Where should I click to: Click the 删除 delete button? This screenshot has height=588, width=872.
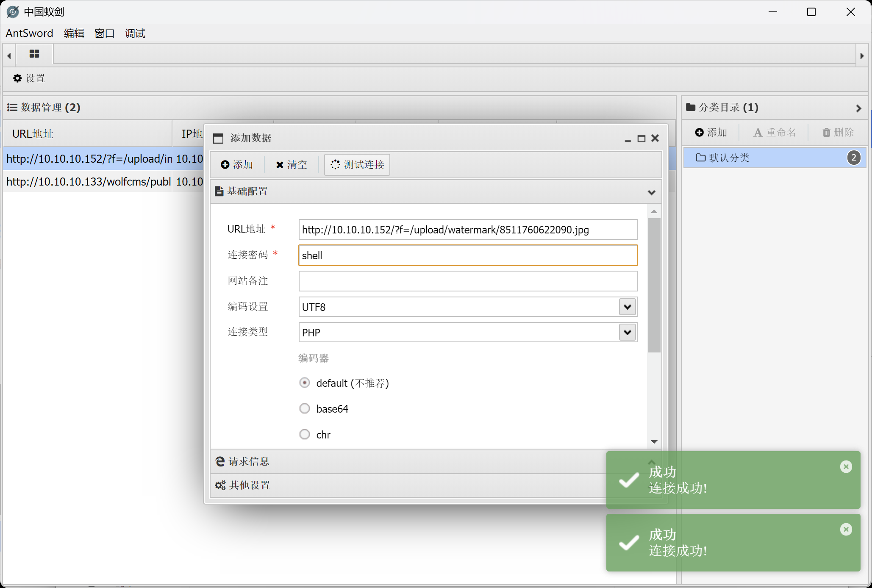pos(838,133)
